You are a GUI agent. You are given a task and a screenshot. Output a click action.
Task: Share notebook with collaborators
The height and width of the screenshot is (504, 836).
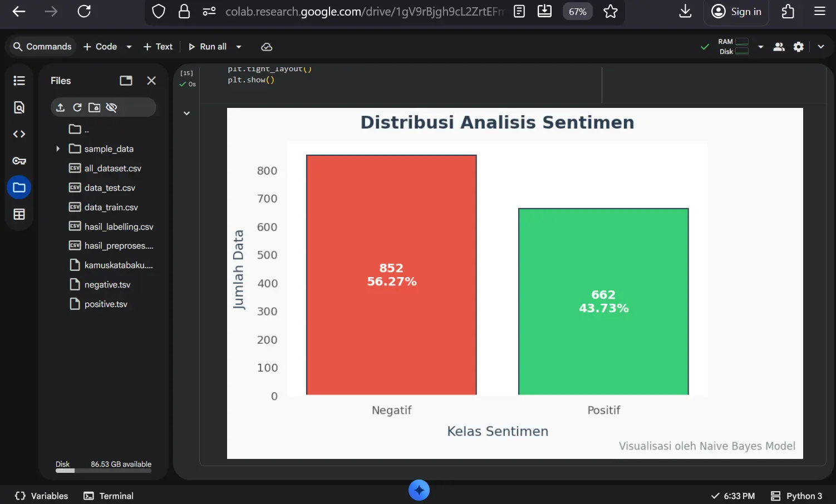pyautogui.click(x=779, y=47)
